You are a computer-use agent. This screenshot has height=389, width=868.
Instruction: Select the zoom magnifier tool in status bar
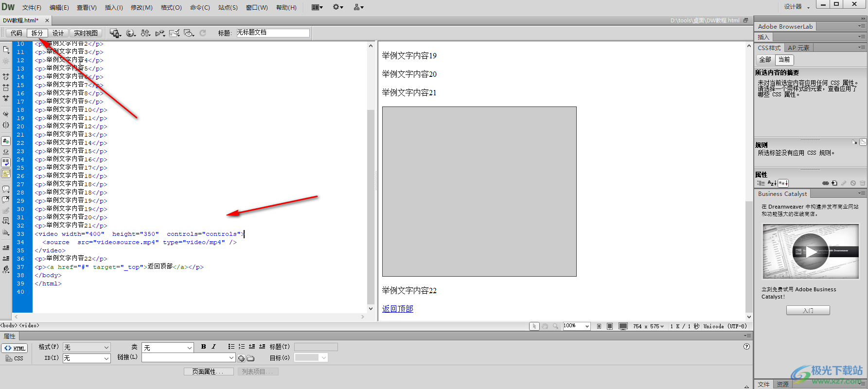pos(555,326)
